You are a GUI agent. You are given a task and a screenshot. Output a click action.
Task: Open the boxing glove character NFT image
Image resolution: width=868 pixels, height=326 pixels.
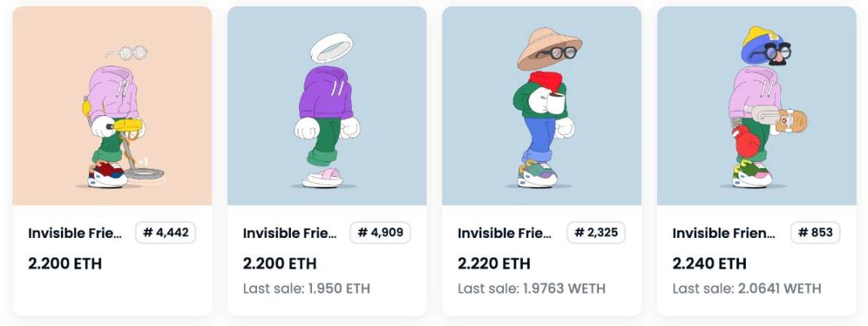(756, 105)
